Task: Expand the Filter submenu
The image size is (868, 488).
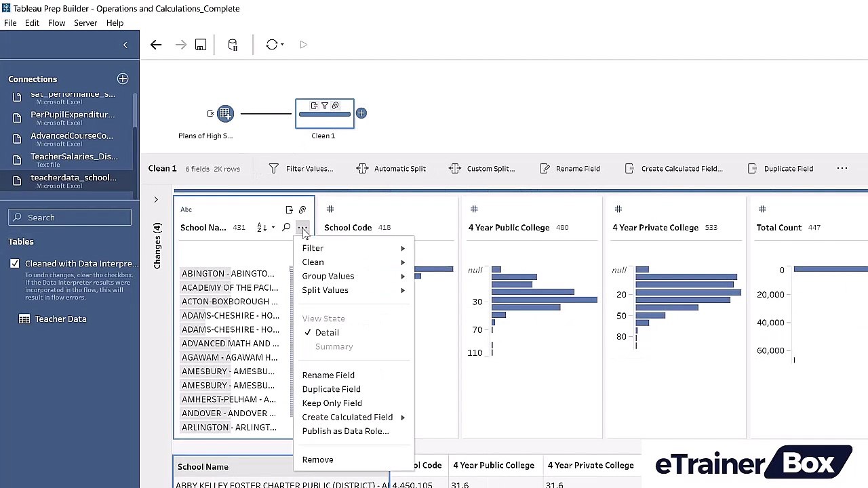Action: click(x=353, y=248)
